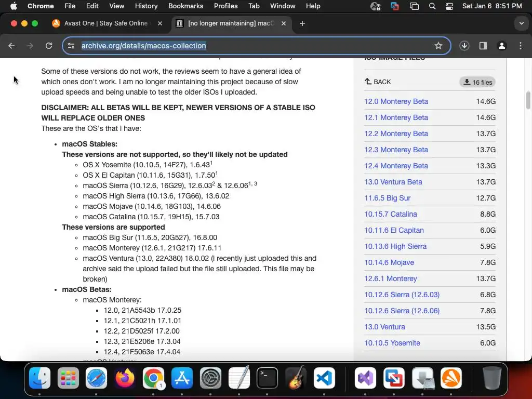Open 13.0 Ventura Beta file
532x399 pixels.
(393, 182)
